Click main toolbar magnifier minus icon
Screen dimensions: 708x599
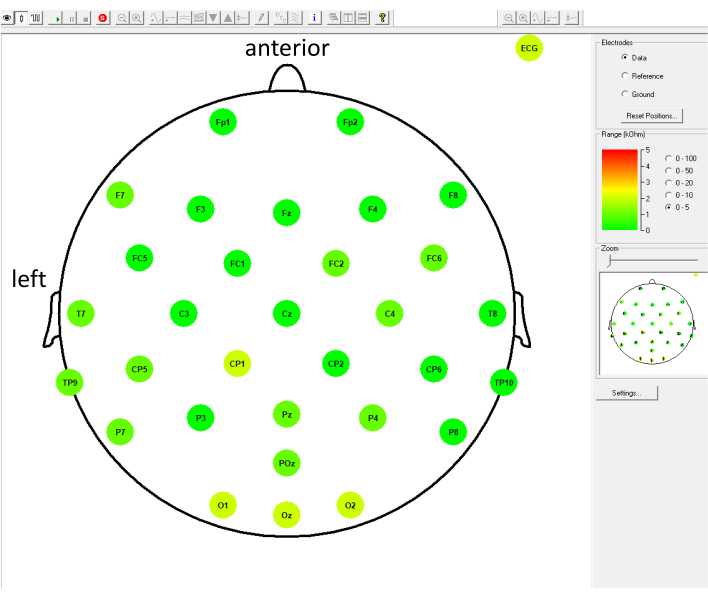click(x=122, y=18)
